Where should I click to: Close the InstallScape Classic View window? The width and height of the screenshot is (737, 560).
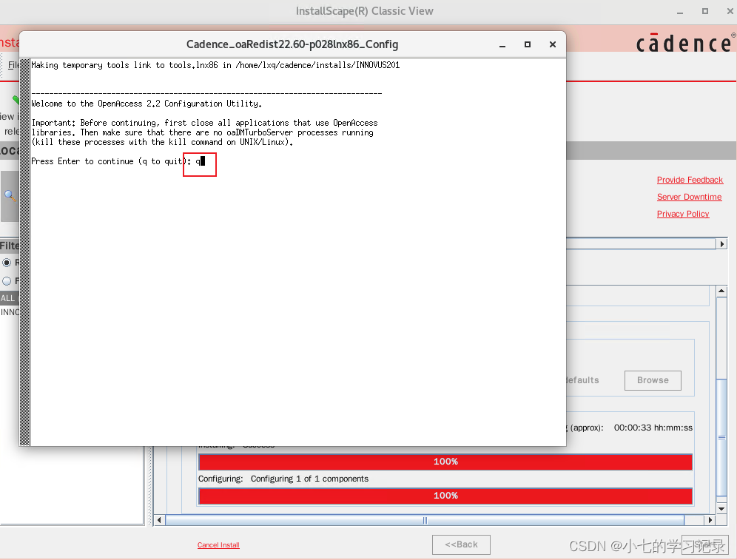point(730,11)
